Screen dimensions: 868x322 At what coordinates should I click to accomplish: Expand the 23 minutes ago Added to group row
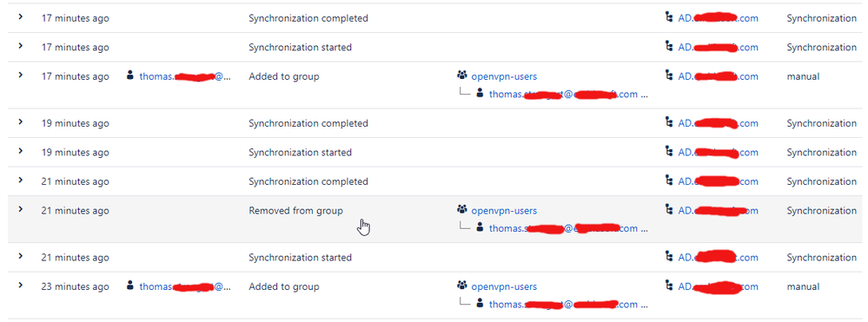pyautogui.click(x=21, y=286)
